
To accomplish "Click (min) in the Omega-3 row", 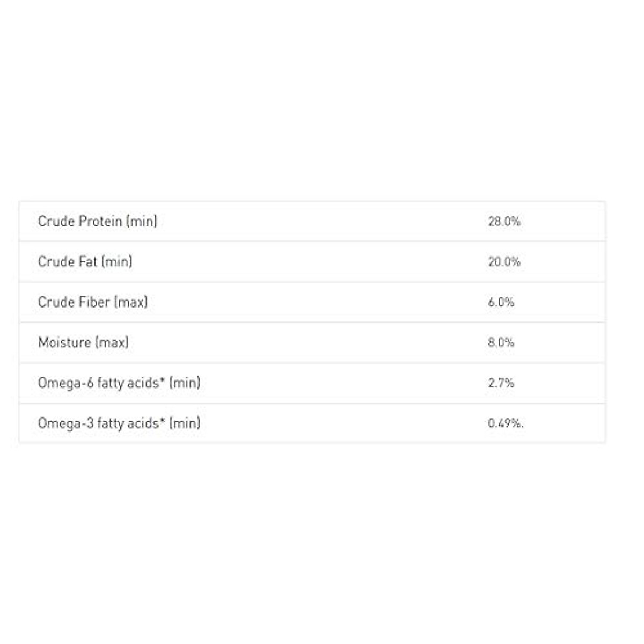I will pyautogui.click(x=185, y=423).
